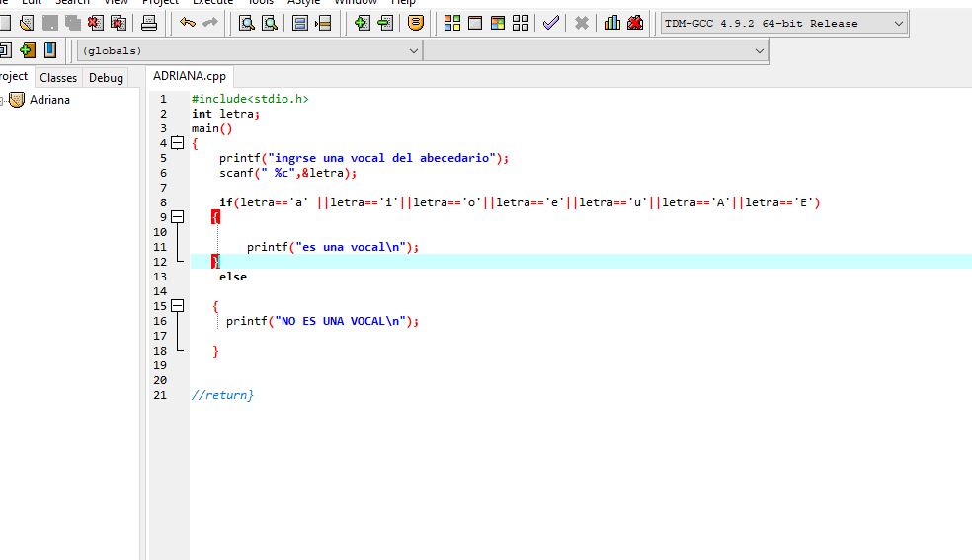Click the Rebuild All icon
This screenshot has width=972, height=560.
point(521,23)
